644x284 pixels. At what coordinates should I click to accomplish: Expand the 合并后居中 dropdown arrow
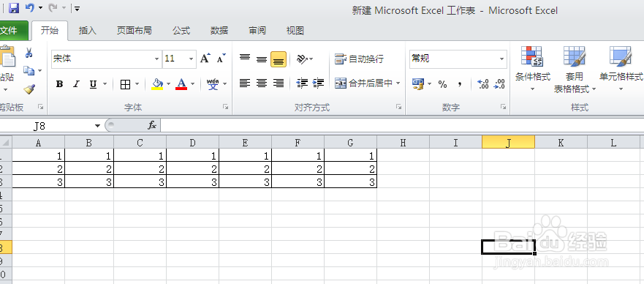(x=398, y=83)
